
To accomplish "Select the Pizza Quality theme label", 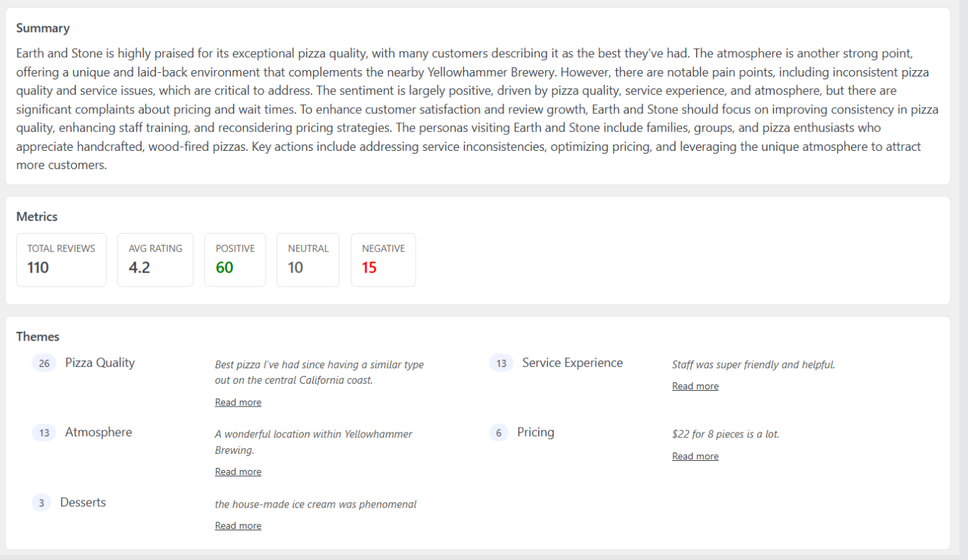I will click(x=100, y=362).
